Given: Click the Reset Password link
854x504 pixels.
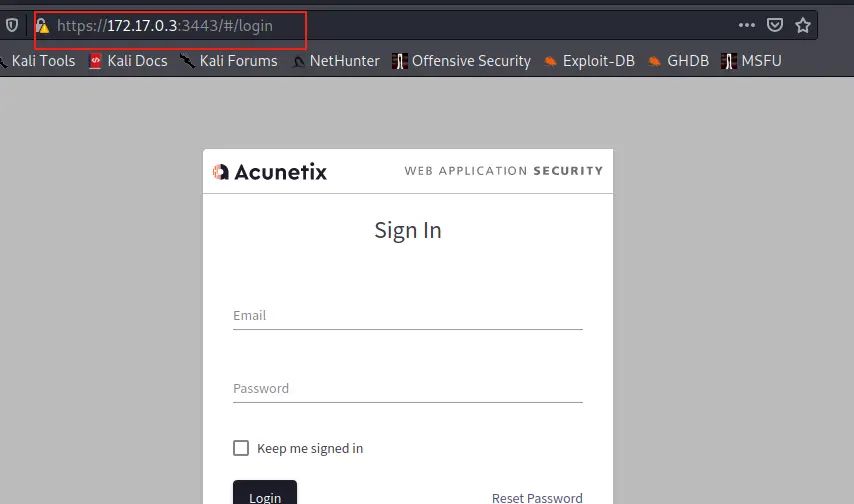Looking at the screenshot, I should tap(537, 497).
